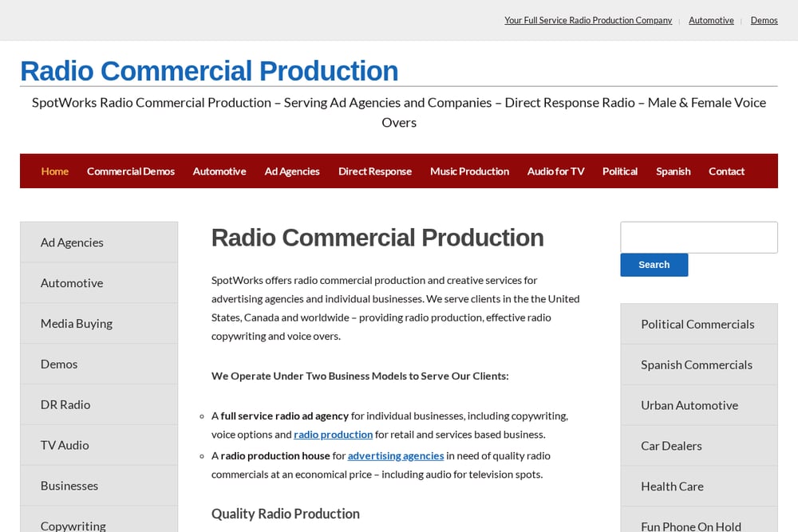Select Urban Automotive in right sidebar

coord(699,405)
